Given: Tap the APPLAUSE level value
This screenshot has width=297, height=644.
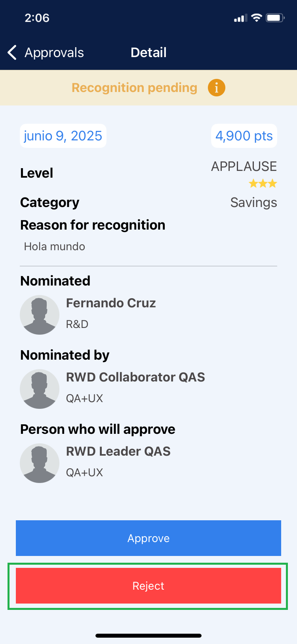Looking at the screenshot, I should [244, 166].
